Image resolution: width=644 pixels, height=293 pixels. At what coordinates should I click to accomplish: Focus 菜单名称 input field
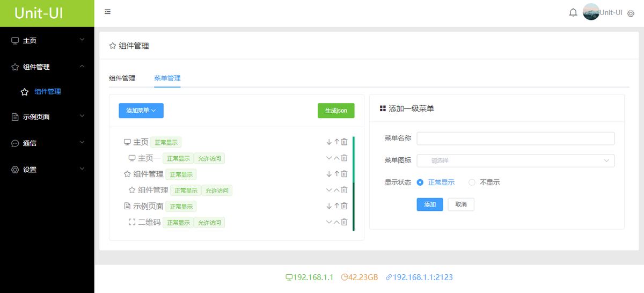pyautogui.click(x=516, y=138)
